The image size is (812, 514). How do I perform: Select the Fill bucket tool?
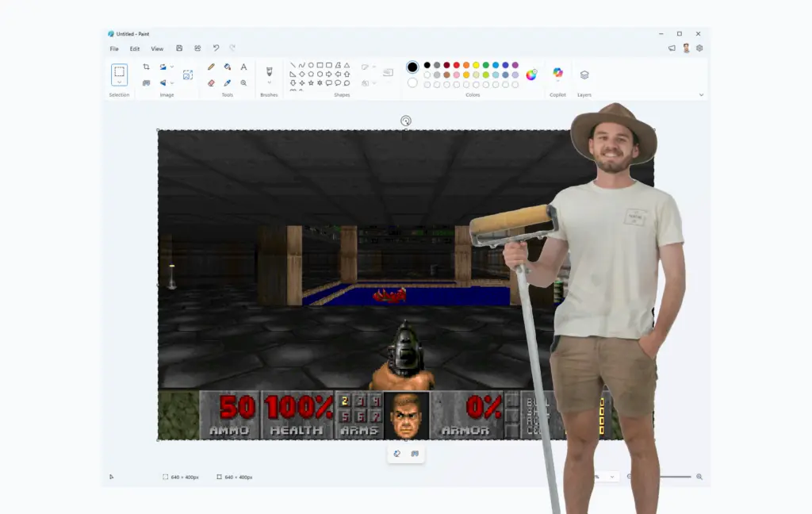[x=228, y=67]
